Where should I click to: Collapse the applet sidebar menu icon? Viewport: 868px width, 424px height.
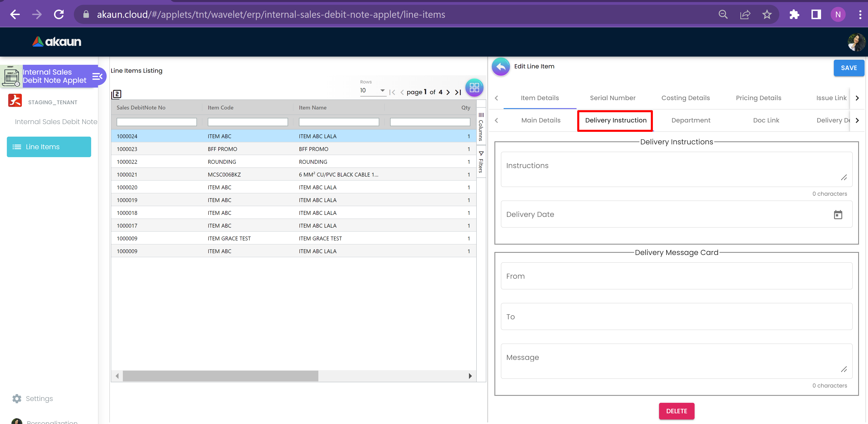tap(97, 77)
